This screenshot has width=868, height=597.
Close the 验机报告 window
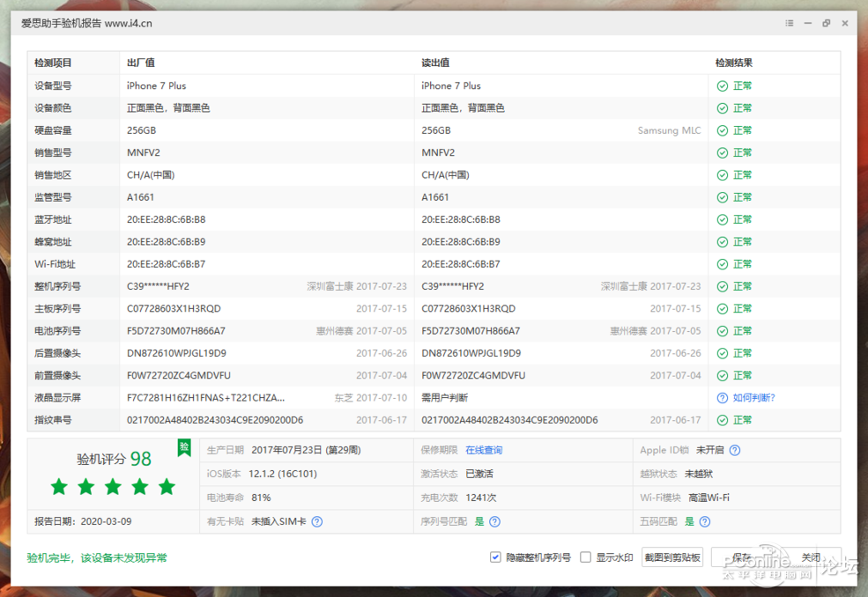845,23
